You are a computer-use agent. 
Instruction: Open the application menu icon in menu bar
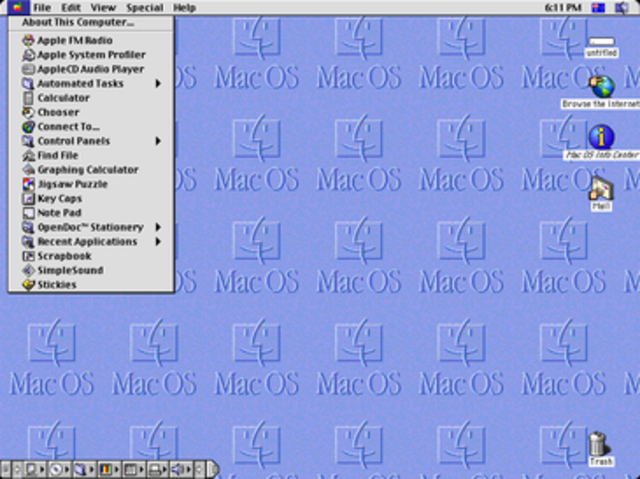(622, 7)
